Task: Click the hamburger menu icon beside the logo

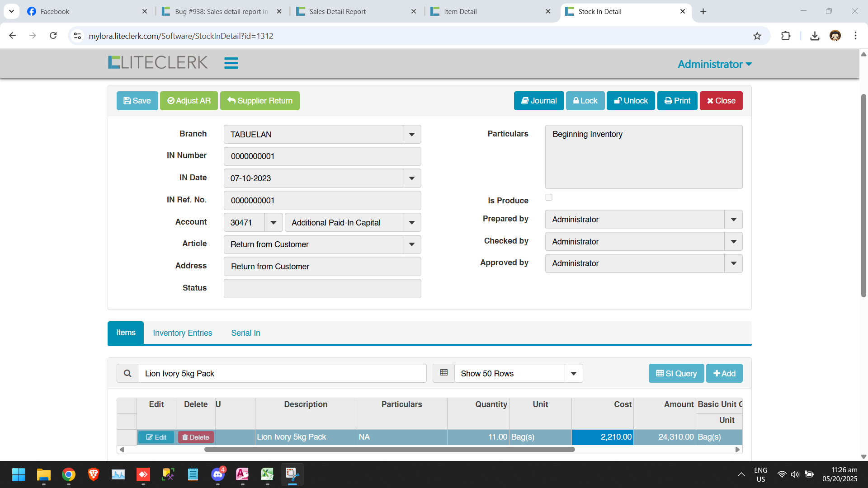Action: coord(231,63)
